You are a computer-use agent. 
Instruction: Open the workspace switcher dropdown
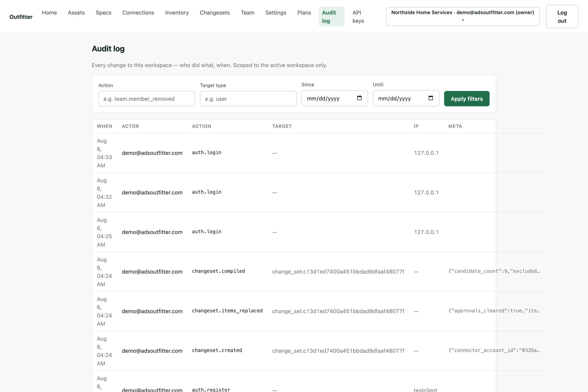(x=463, y=16)
